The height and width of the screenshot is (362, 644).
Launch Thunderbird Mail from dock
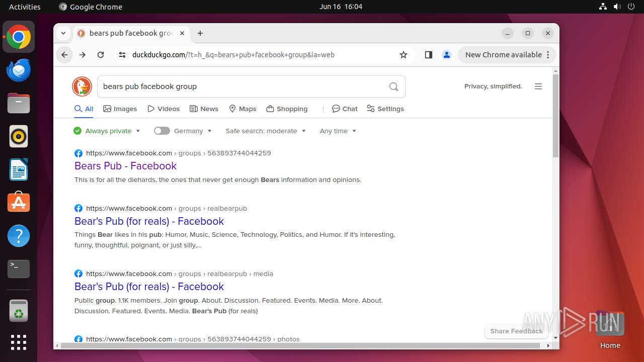point(19,70)
